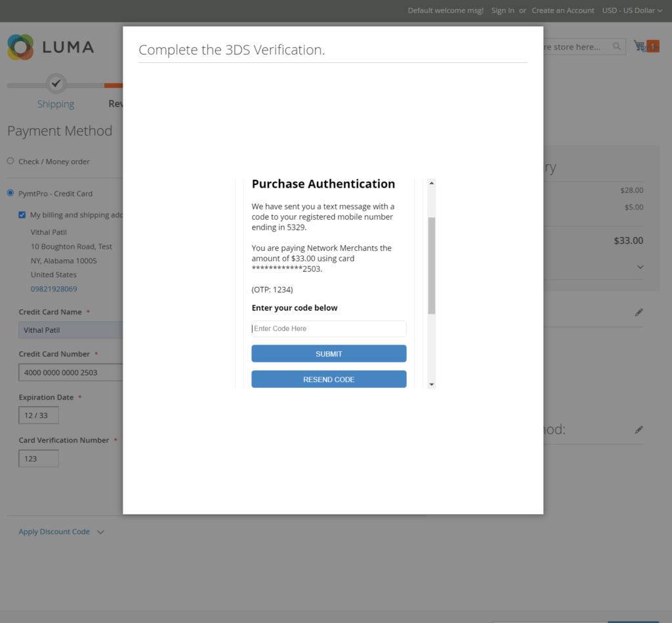This screenshot has width=672, height=623.
Task: Expand Apply Discount Code section
Action: pyautogui.click(x=61, y=532)
